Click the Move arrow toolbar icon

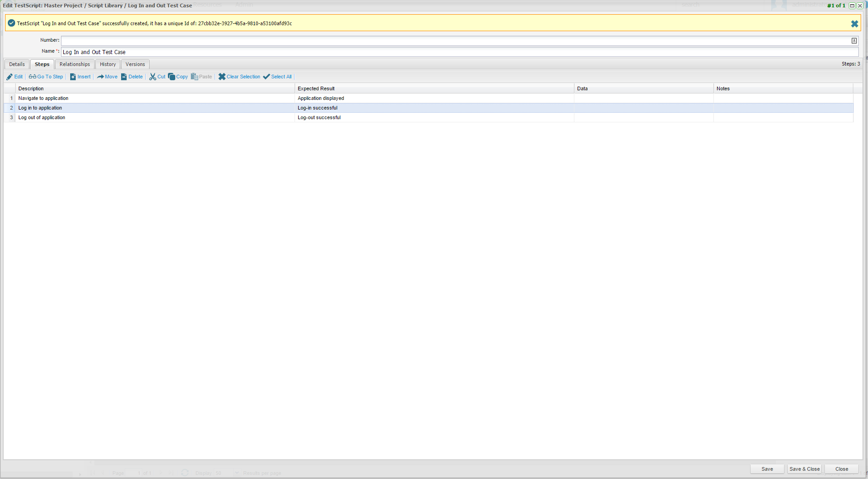coord(100,77)
